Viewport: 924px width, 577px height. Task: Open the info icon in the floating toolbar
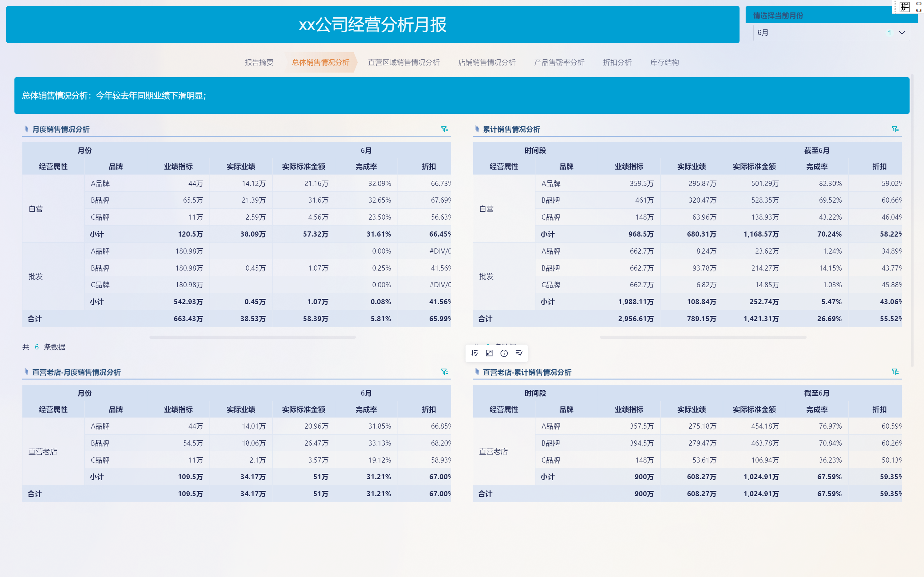504,353
